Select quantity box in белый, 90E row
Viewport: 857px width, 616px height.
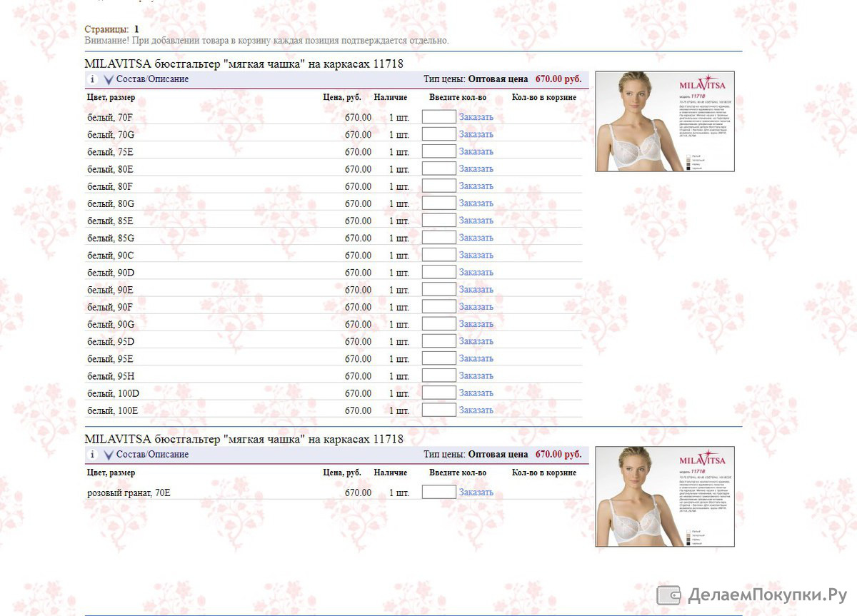(439, 290)
